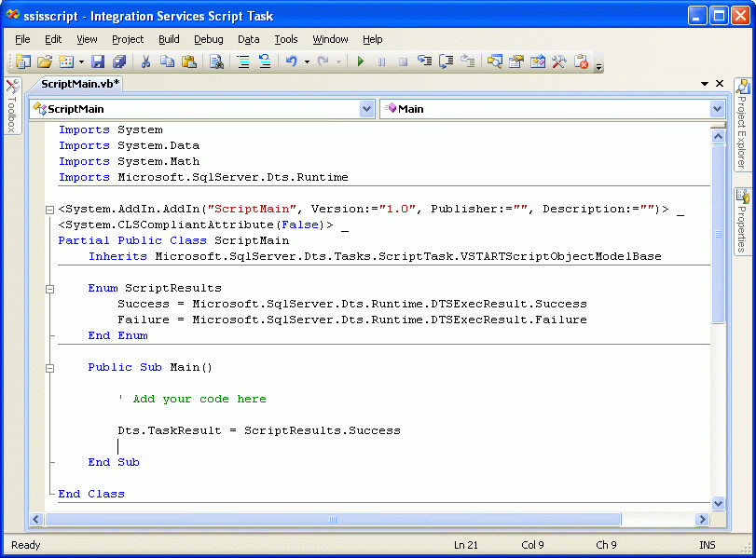Click the Save icon in toolbar
Viewport: 756px width, 558px height.
coord(99,61)
